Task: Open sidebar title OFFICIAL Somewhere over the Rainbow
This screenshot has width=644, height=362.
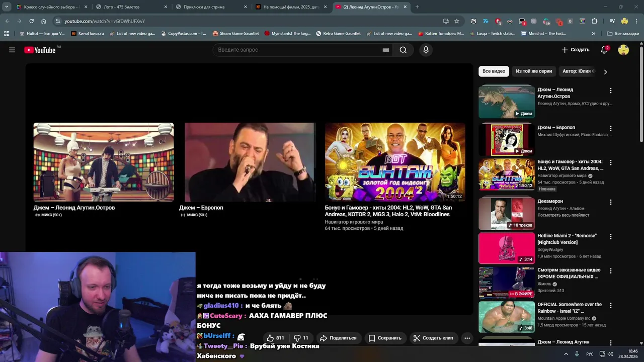Action: point(570,308)
